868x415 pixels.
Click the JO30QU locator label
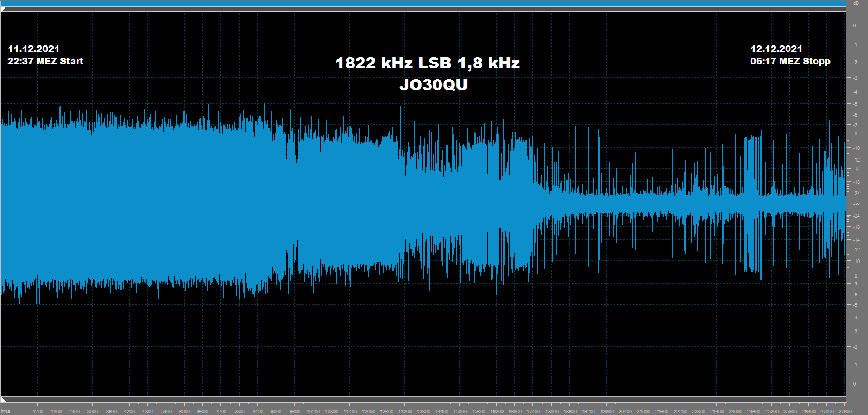click(x=433, y=85)
